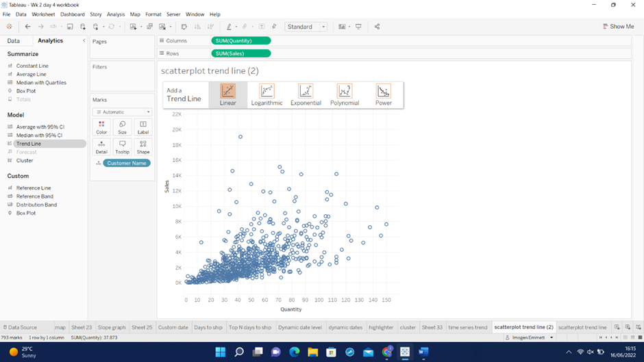Open the Analysis menu
The width and height of the screenshot is (644, 362).
[116, 14]
